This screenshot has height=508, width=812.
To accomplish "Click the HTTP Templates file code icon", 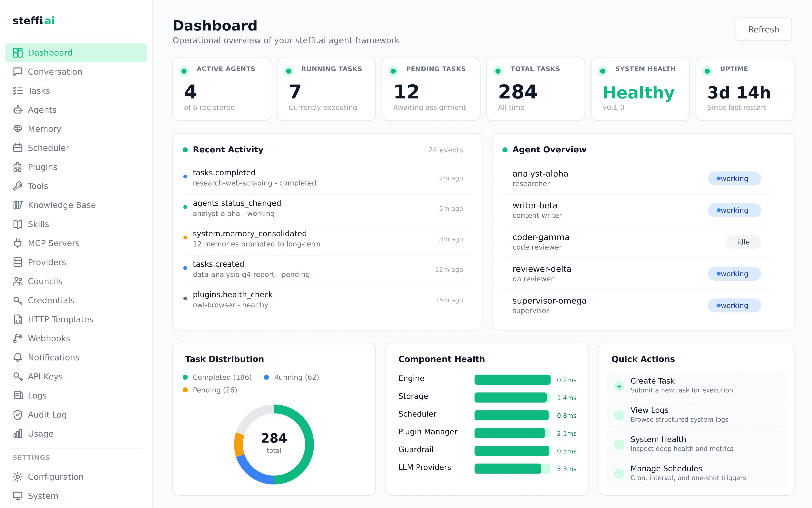I will pos(18,319).
